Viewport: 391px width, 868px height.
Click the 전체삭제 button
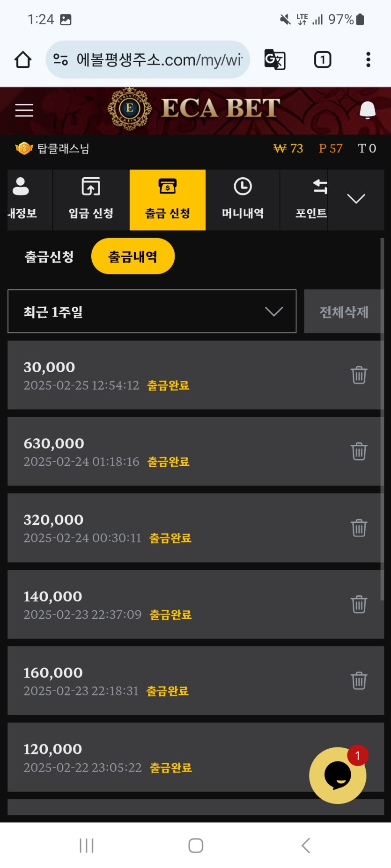pyautogui.click(x=344, y=311)
